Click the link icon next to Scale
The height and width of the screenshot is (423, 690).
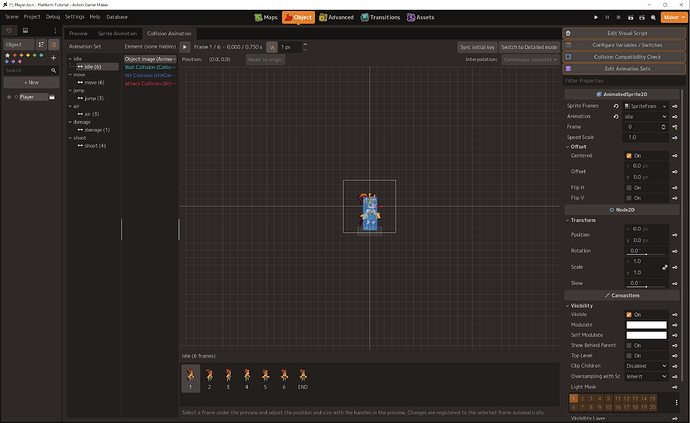pos(664,267)
